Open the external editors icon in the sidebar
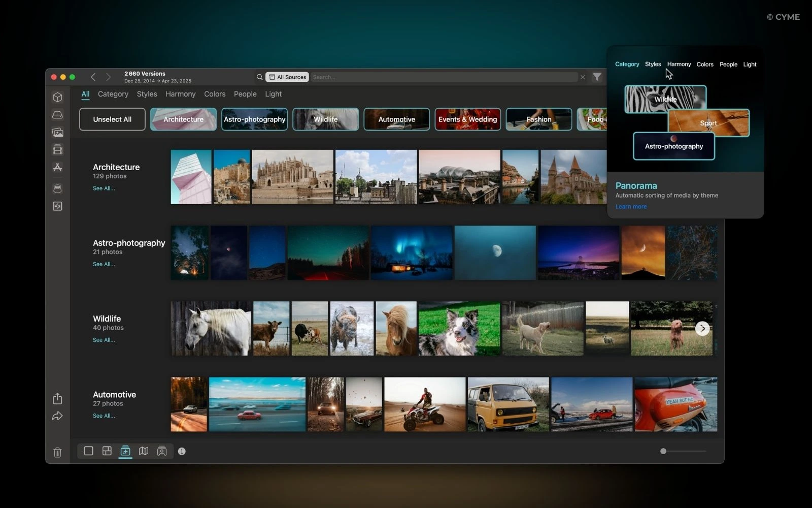812x508 pixels. coord(57,168)
